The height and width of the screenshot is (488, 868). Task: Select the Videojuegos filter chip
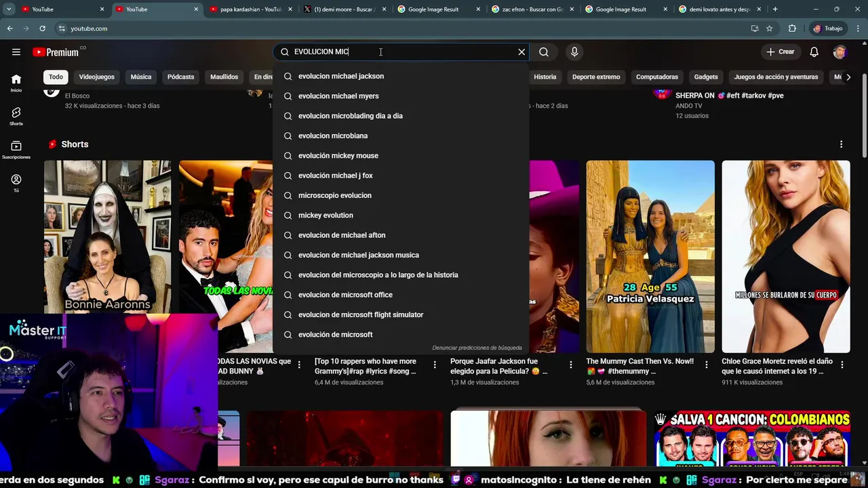96,77
